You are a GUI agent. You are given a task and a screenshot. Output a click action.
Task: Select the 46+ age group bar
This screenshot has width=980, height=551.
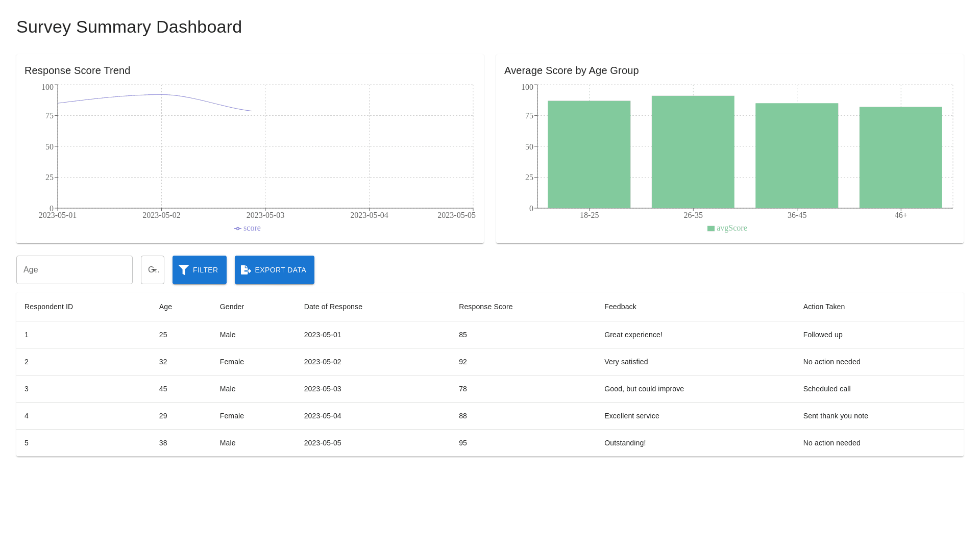(900, 158)
